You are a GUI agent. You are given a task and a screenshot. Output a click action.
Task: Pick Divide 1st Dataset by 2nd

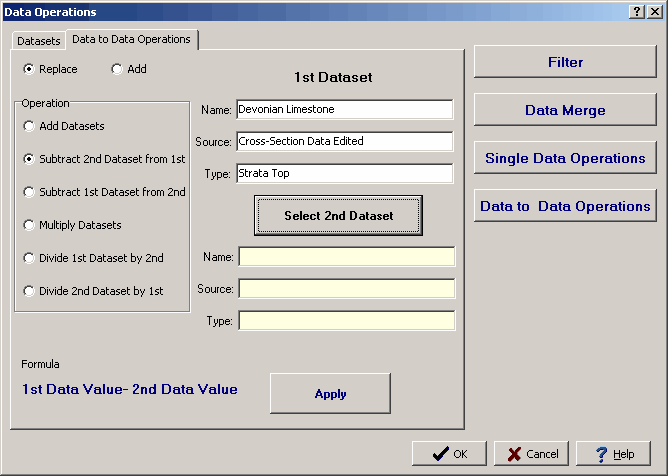coord(30,258)
